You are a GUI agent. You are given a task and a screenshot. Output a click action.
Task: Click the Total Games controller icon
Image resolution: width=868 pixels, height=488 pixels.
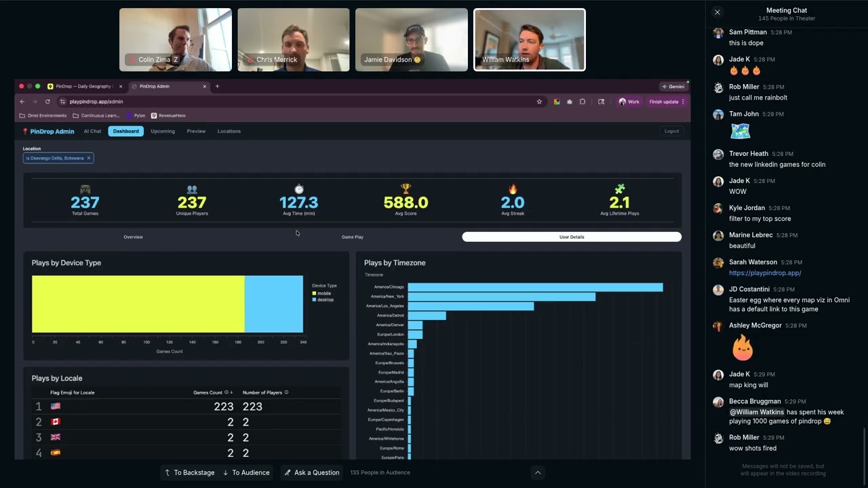pyautogui.click(x=85, y=189)
